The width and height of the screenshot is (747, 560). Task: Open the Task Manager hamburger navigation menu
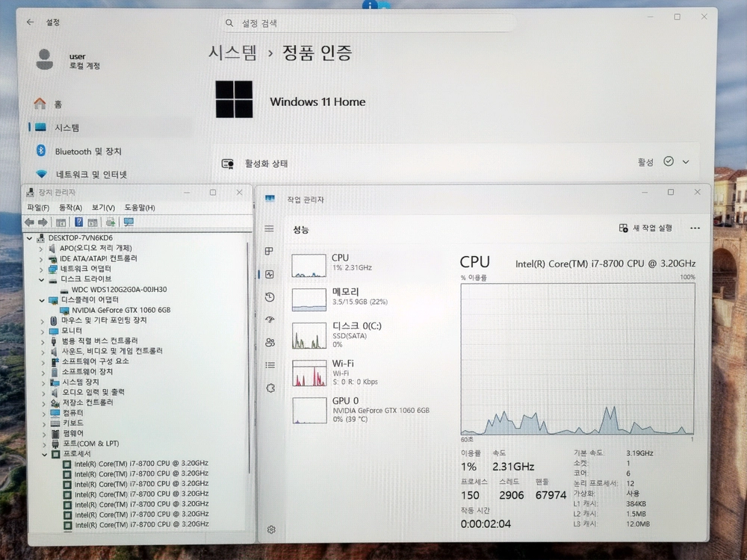(269, 228)
